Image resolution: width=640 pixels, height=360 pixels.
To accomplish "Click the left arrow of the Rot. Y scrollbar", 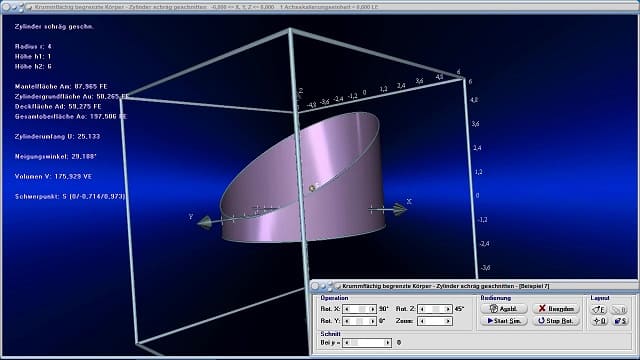I will point(347,321).
